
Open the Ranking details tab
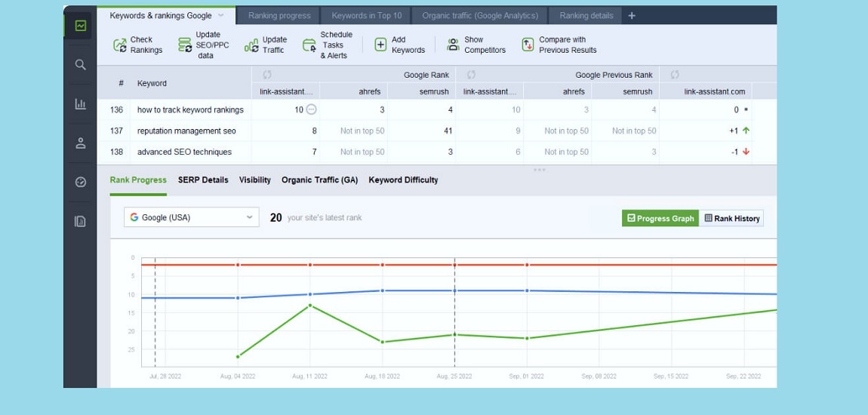586,16
